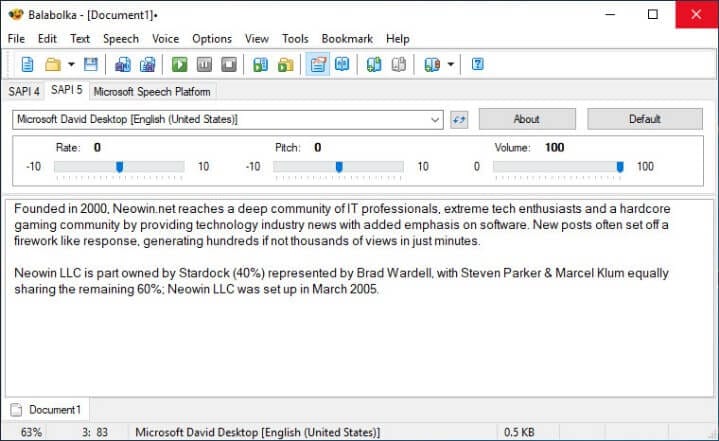719x441 pixels.
Task: Open dropdown arrow next to bookmark icon
Action: [x=451, y=64]
